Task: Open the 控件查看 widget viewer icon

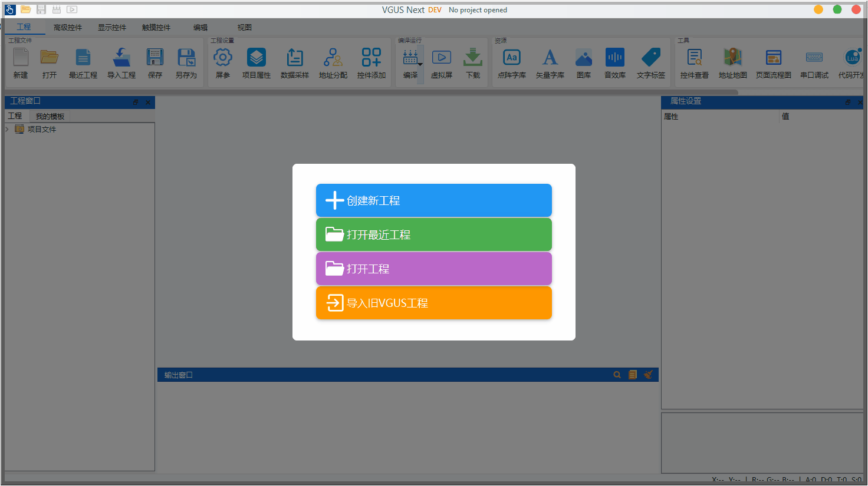Action: 695,57
